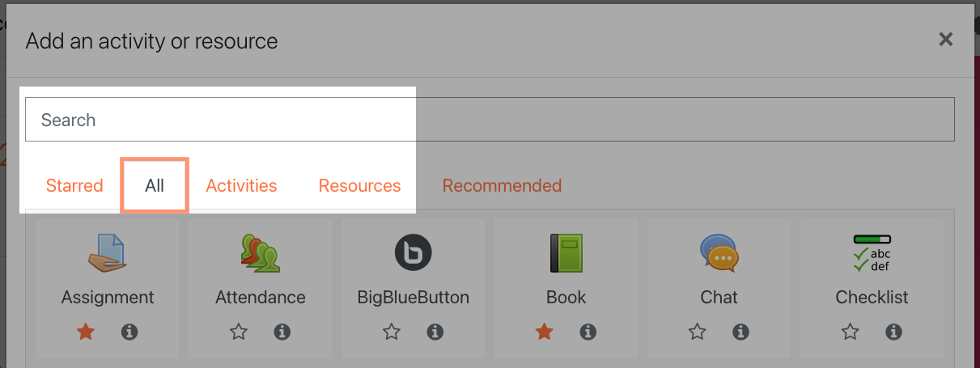
Task: Select the Assignment activity icon
Action: pyautogui.click(x=108, y=252)
